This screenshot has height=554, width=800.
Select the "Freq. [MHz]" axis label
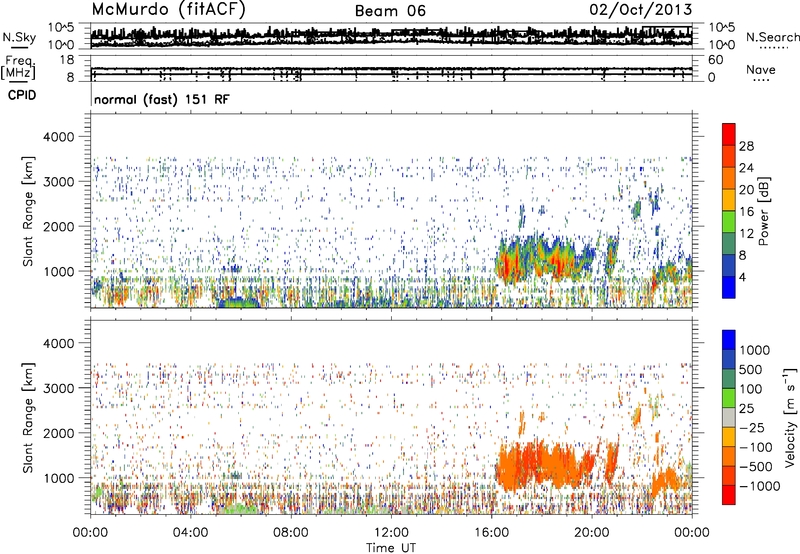click(20, 67)
